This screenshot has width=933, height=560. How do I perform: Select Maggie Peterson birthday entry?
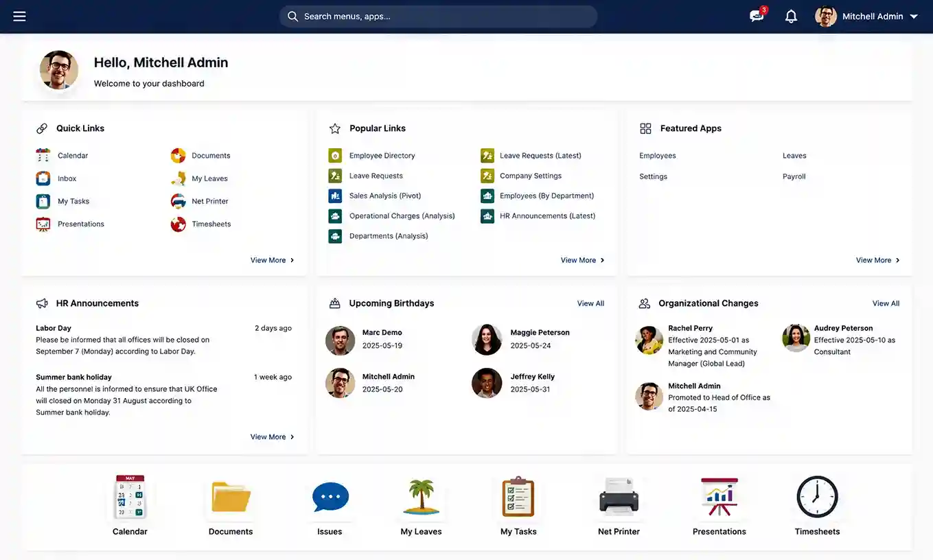pyautogui.click(x=522, y=339)
